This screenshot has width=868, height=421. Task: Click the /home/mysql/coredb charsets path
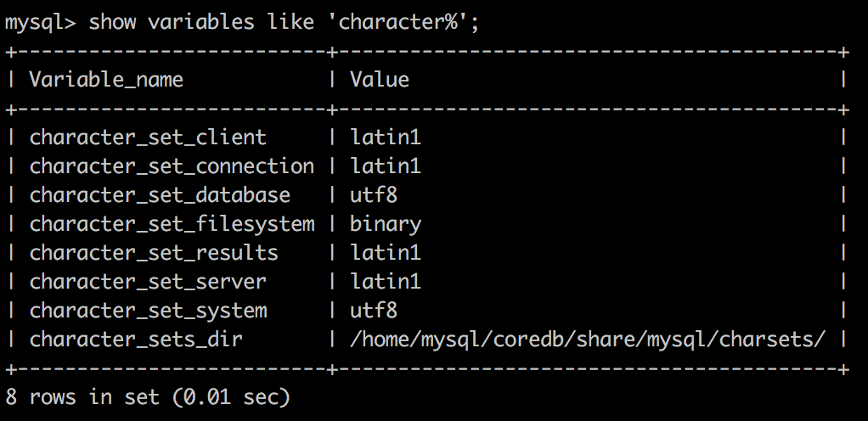click(588, 340)
